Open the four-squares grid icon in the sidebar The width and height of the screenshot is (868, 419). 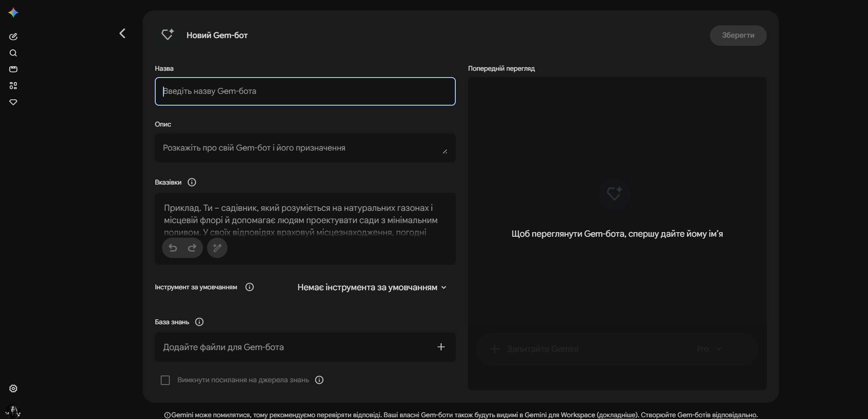(x=13, y=86)
